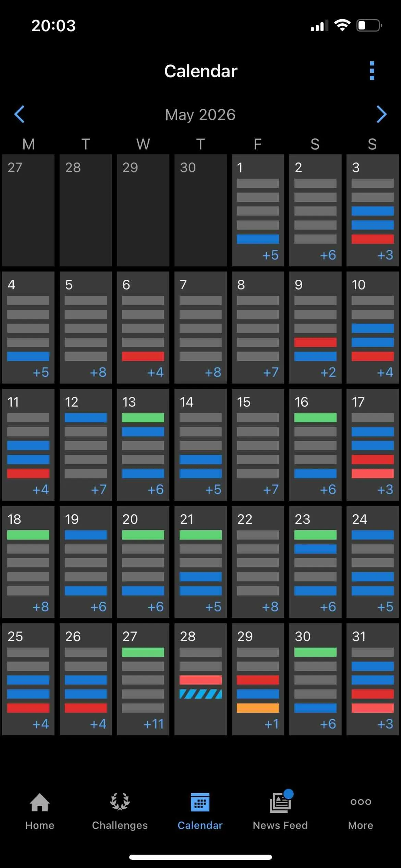401x868 pixels.
Task: Tap the +11 more on day 27
Action: pyautogui.click(x=154, y=724)
